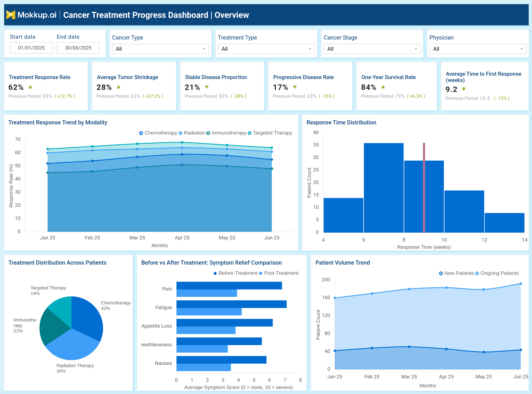Click the down arrow beside 9.2 weeks
The height and width of the screenshot is (394, 532).
(463, 89)
